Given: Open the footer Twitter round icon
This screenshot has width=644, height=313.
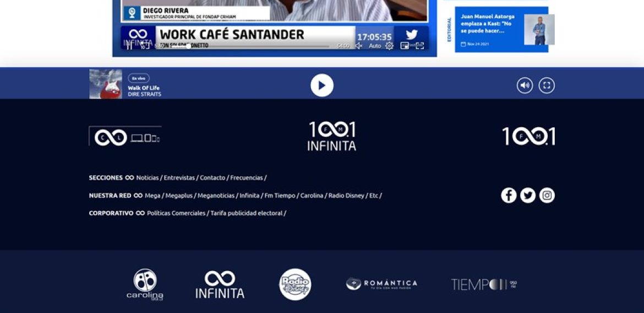Looking at the screenshot, I should pyautogui.click(x=528, y=196).
